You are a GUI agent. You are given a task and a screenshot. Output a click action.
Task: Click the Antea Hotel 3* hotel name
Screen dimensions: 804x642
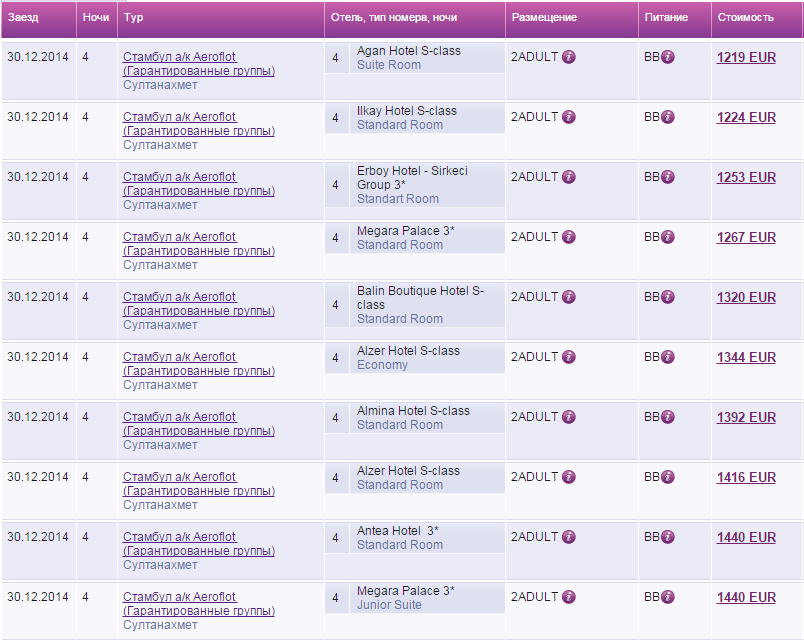(397, 531)
